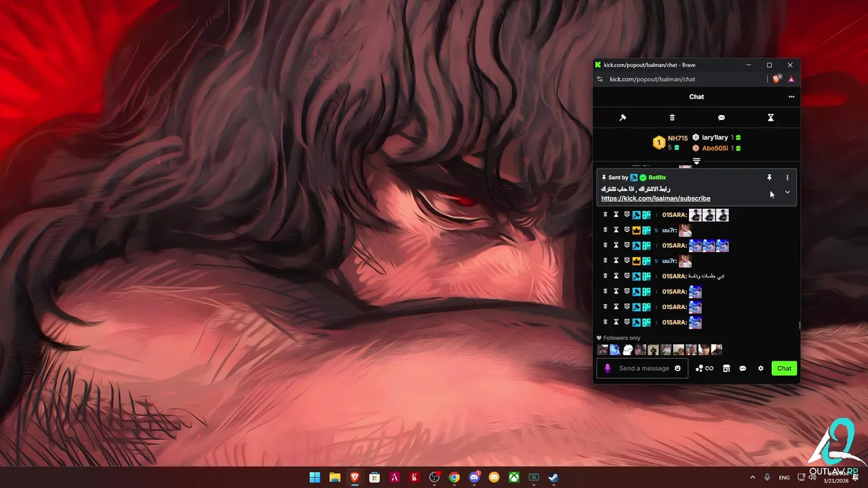Click the green Chat send button
868x488 pixels.
(784, 368)
